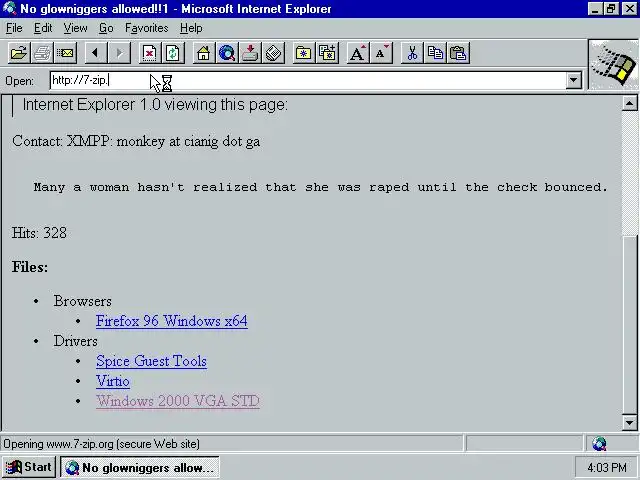The width and height of the screenshot is (640, 480).
Task: Click the 'Drivers' list item
Action: [76, 341]
